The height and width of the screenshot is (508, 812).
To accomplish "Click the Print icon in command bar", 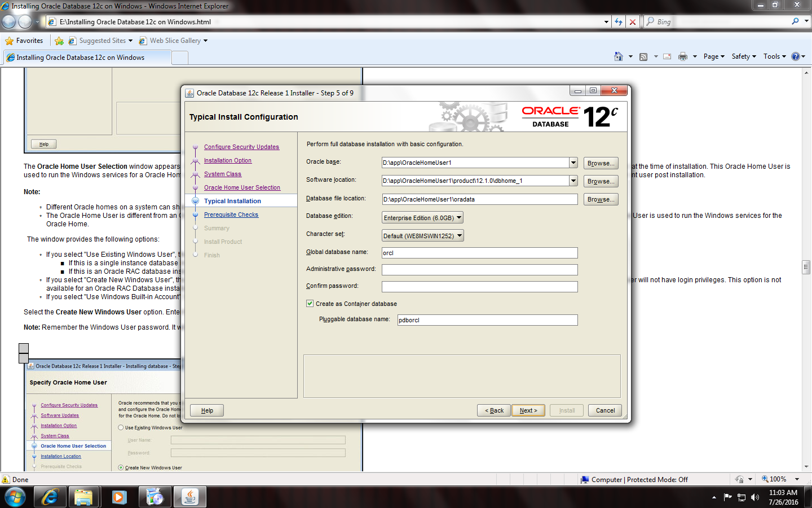I will (683, 56).
